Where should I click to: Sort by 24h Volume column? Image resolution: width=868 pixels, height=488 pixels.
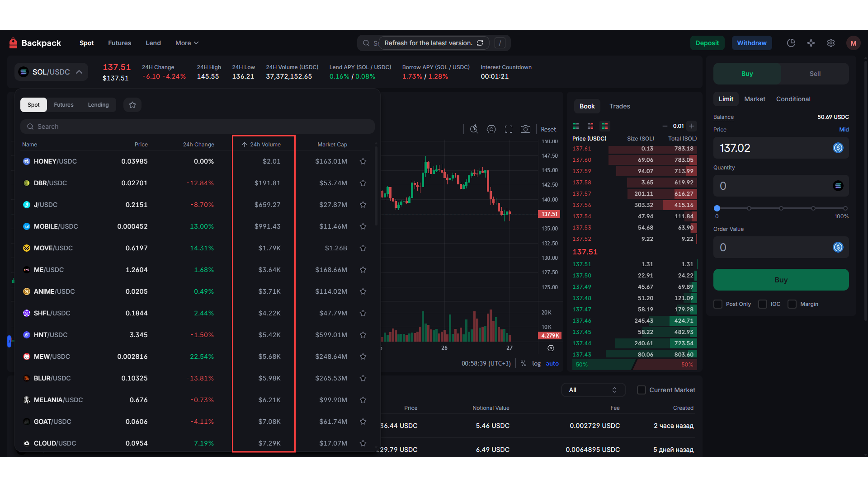[261, 145]
